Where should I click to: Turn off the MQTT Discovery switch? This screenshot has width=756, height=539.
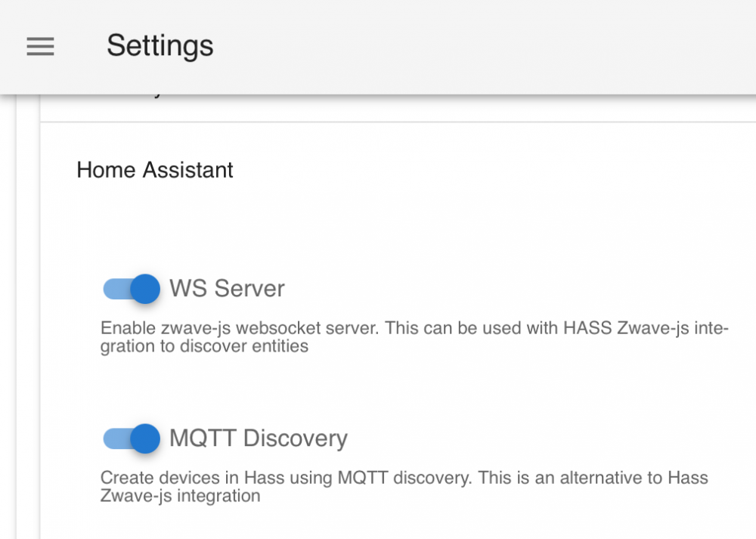coord(132,438)
